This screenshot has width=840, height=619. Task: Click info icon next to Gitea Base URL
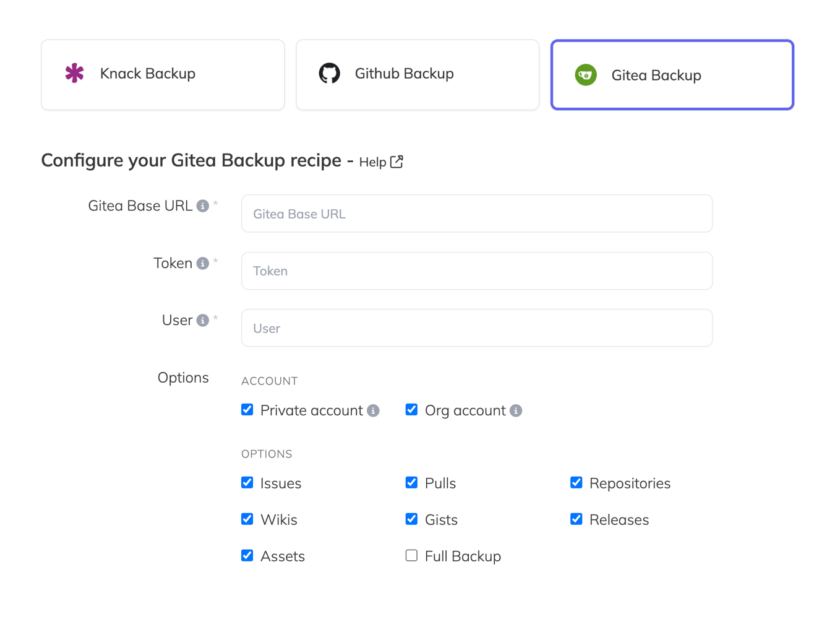(x=202, y=206)
